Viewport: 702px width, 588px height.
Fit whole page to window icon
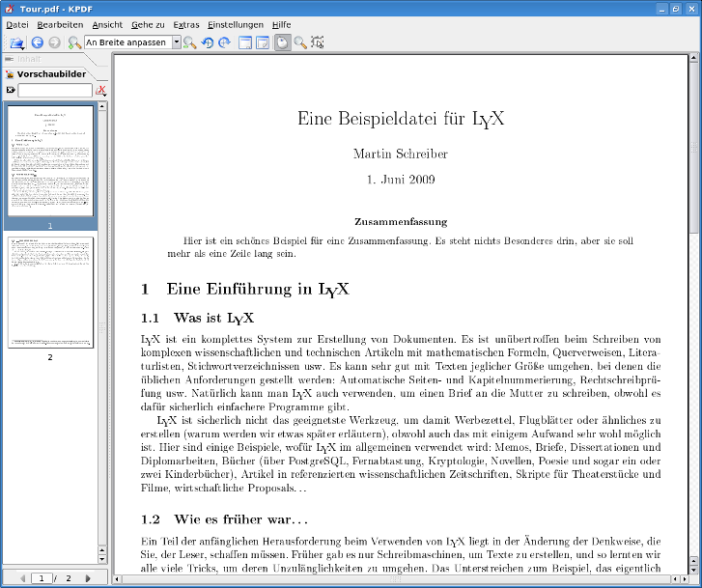click(263, 42)
